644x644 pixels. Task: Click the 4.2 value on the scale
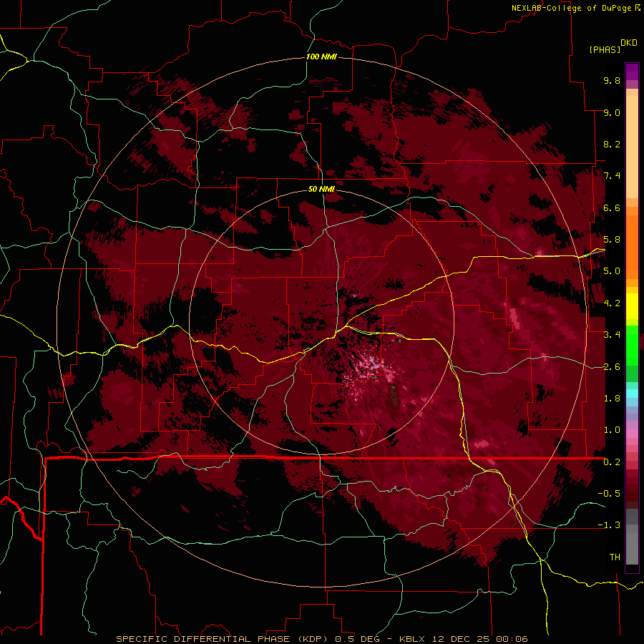tap(612, 303)
